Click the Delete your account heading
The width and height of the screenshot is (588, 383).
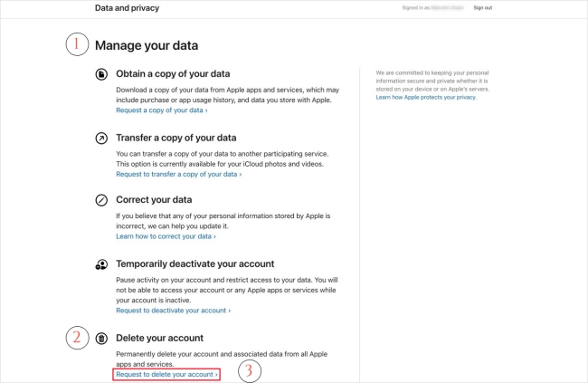pyautogui.click(x=160, y=338)
